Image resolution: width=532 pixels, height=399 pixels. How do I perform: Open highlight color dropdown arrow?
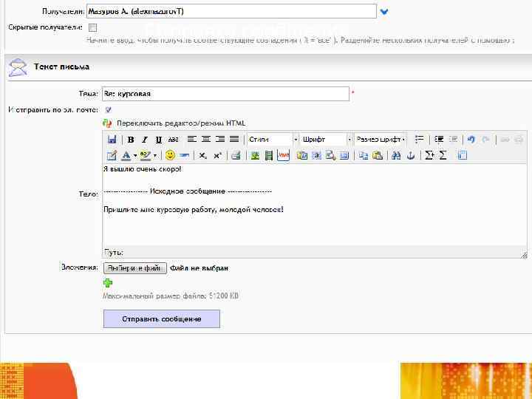154,156
